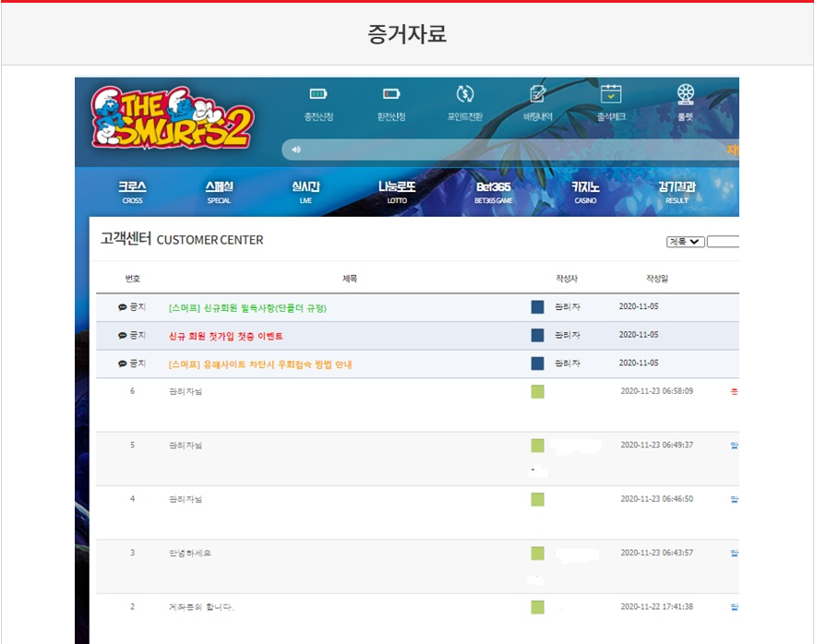815x644 pixels.
Task: Click the blue admin badge on first notice
Action: pos(537,307)
